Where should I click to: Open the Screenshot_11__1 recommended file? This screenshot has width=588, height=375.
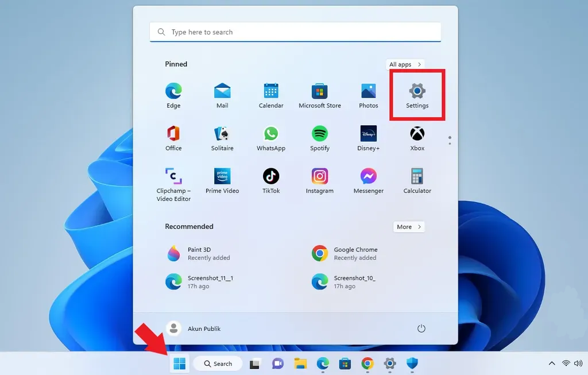click(199, 282)
